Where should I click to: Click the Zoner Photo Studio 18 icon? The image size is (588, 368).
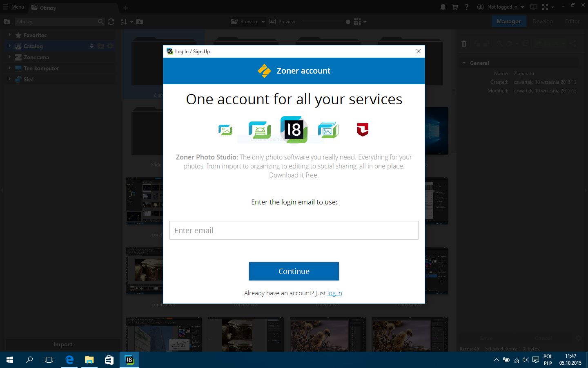pos(294,130)
